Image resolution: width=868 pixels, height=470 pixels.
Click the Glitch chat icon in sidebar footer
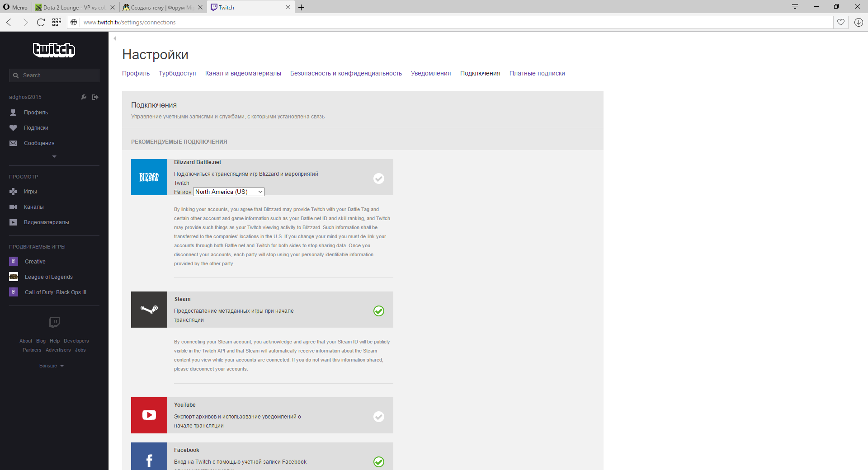(x=54, y=322)
